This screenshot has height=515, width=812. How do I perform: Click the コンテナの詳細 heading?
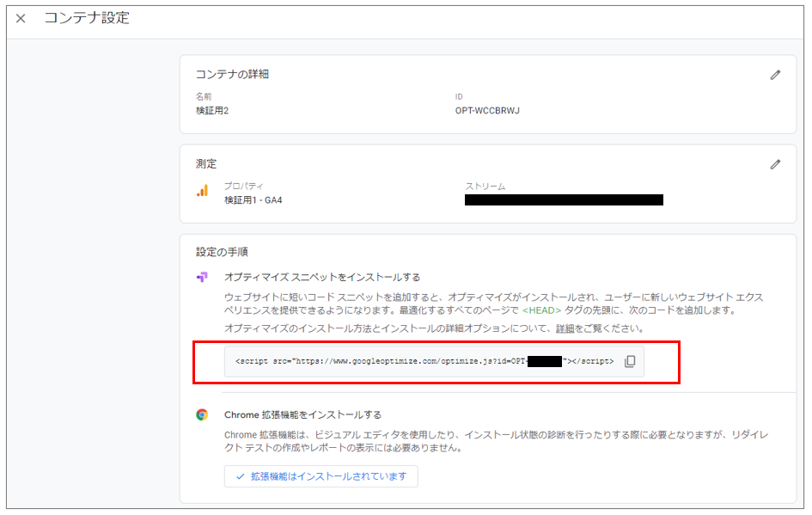(232, 74)
